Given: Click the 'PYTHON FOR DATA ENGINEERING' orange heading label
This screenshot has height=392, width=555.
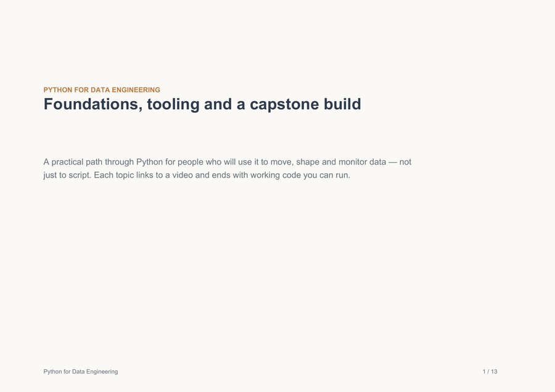Looking at the screenshot, I should pyautogui.click(x=102, y=90).
